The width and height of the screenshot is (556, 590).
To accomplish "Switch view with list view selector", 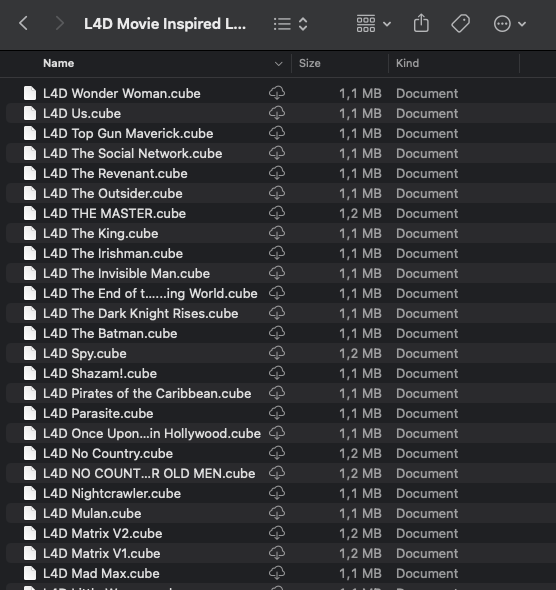I will coord(290,24).
